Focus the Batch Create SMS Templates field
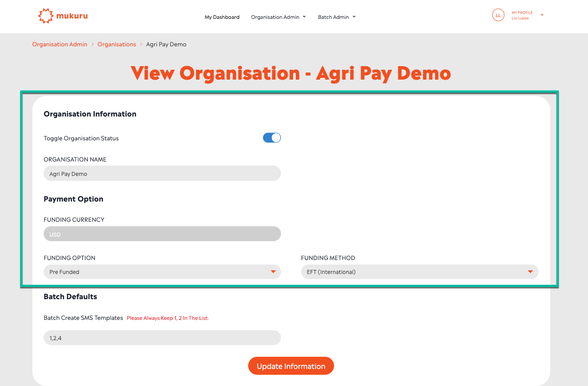The height and width of the screenshot is (386, 588). 162,338
